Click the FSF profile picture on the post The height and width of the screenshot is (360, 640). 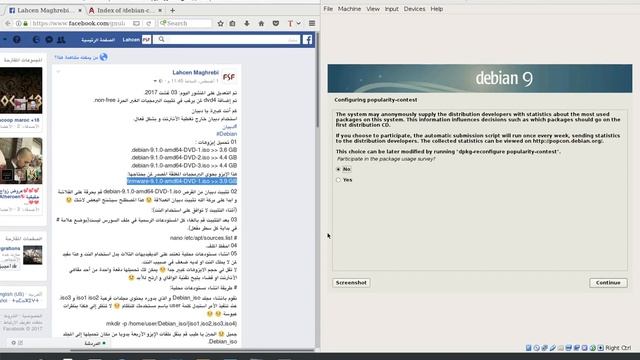click(x=229, y=77)
